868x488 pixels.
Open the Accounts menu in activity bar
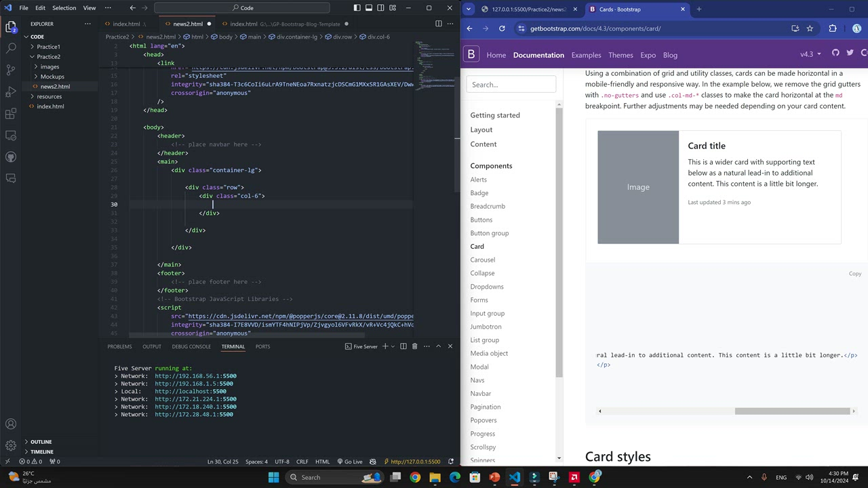pyautogui.click(x=11, y=424)
